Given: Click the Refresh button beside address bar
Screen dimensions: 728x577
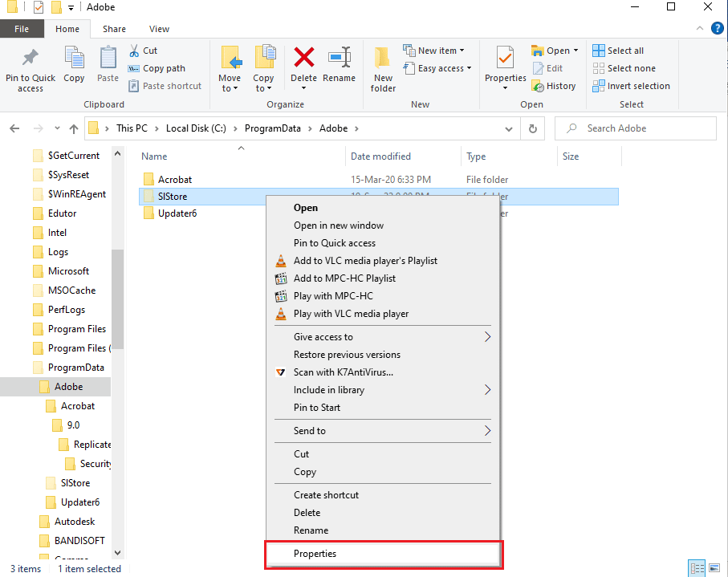Looking at the screenshot, I should coord(533,128).
